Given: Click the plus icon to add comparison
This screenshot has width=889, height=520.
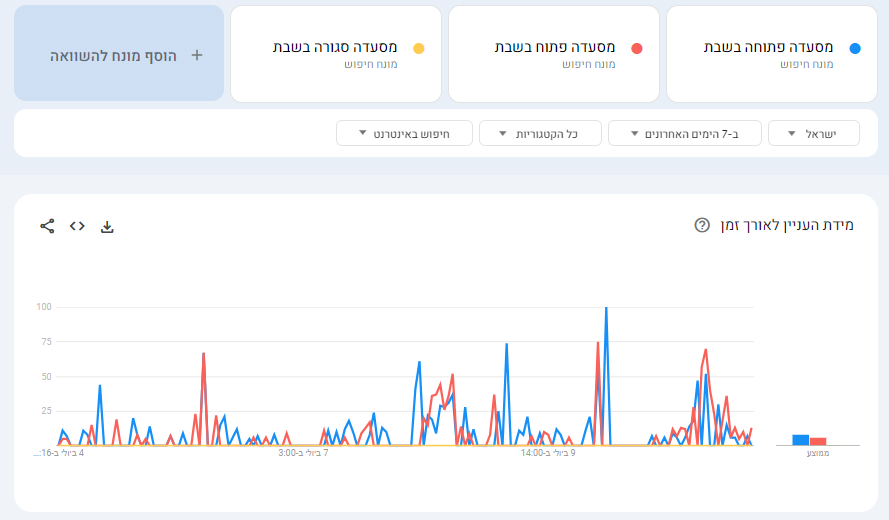Looking at the screenshot, I should click(196, 55).
